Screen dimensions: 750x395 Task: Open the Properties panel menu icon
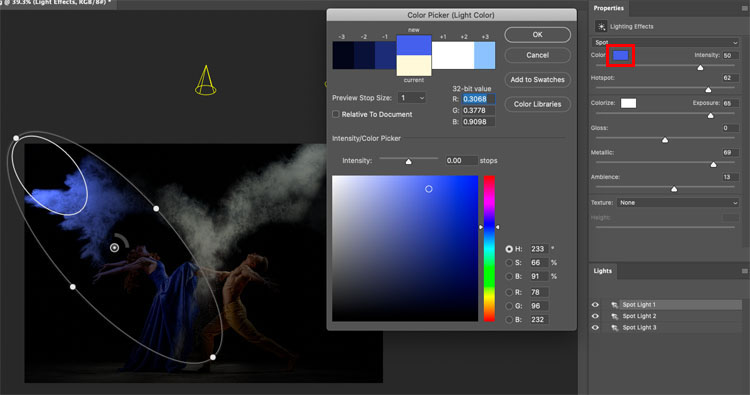(x=744, y=8)
